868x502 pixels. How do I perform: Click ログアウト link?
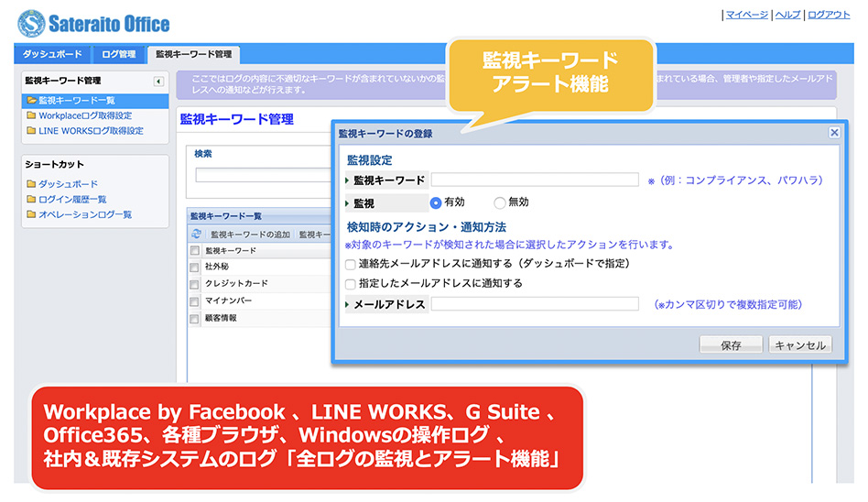point(829,15)
